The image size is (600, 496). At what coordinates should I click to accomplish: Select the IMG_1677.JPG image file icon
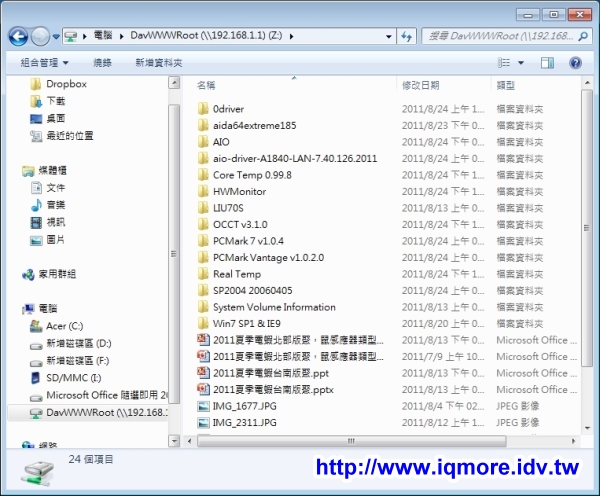[x=203, y=406]
